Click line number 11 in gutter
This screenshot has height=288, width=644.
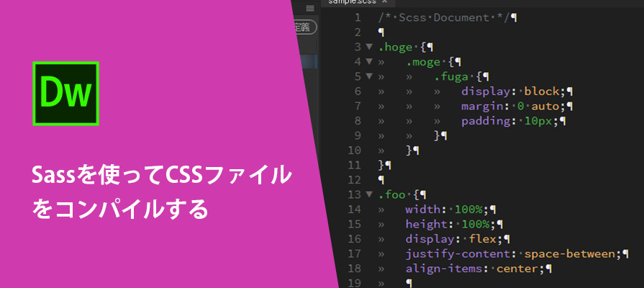pyautogui.click(x=354, y=165)
